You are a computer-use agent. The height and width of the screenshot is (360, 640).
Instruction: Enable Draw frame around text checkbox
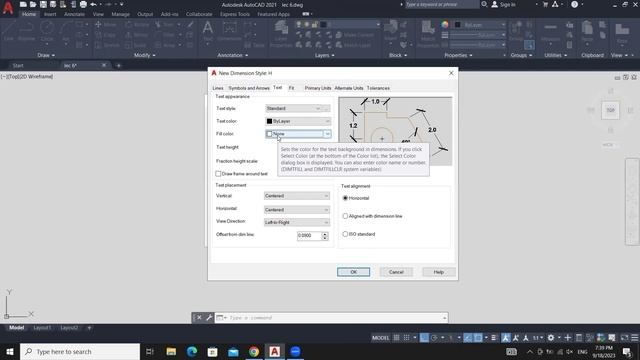(218, 174)
